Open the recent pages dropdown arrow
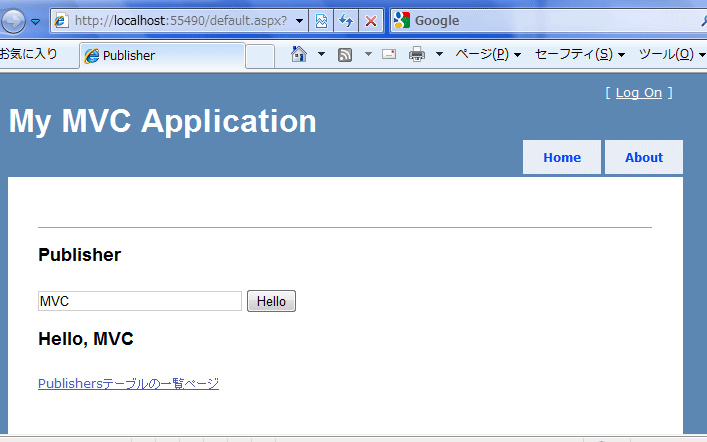Image resolution: width=707 pixels, height=442 pixels. click(36, 21)
